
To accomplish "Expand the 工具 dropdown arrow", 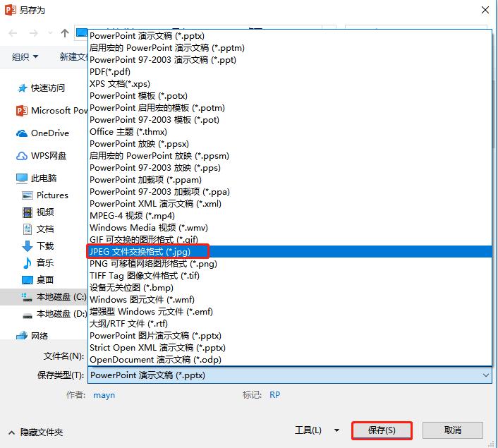I will (336, 431).
